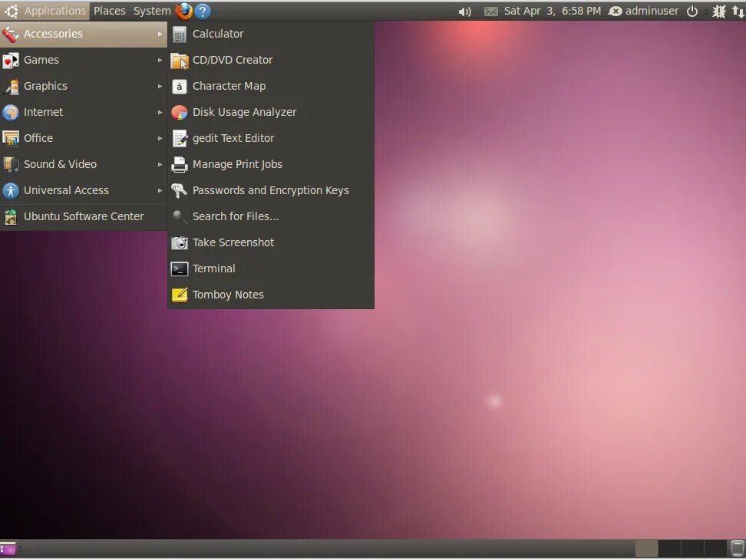Click the Search for Files magnifier icon
This screenshot has width=746, height=560.
click(180, 217)
